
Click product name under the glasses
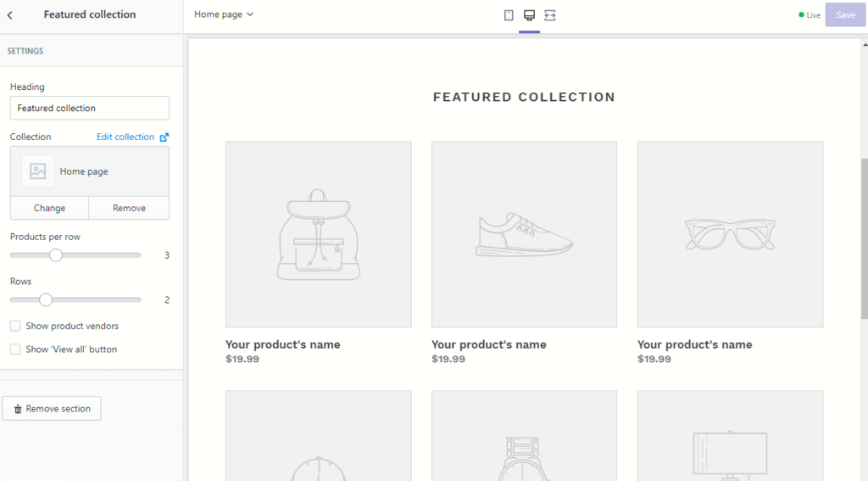pos(695,344)
